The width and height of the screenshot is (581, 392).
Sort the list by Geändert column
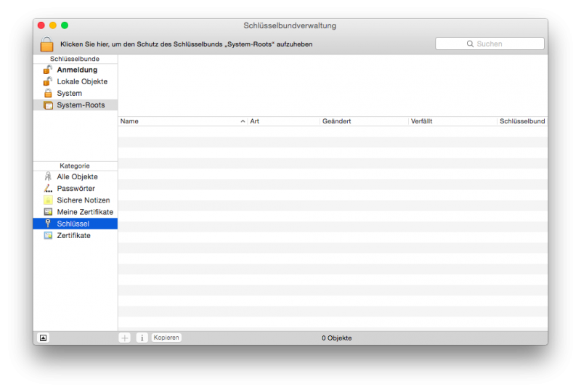click(x=363, y=121)
